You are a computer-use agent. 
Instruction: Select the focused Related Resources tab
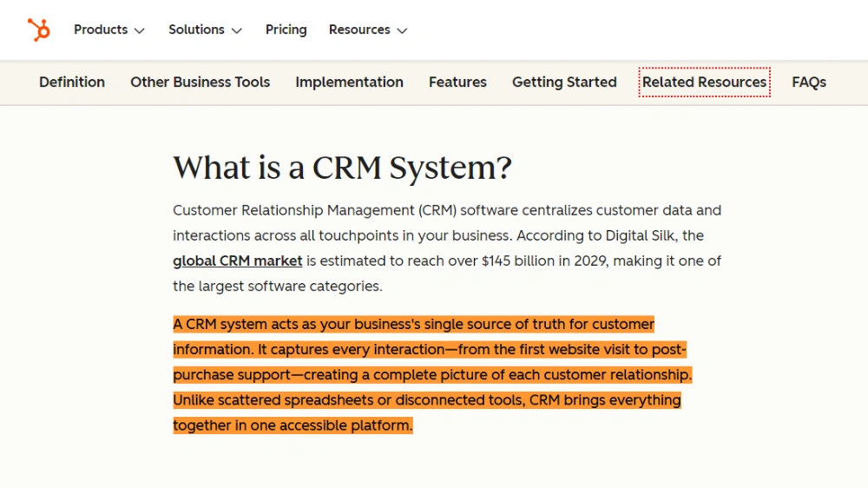point(704,82)
